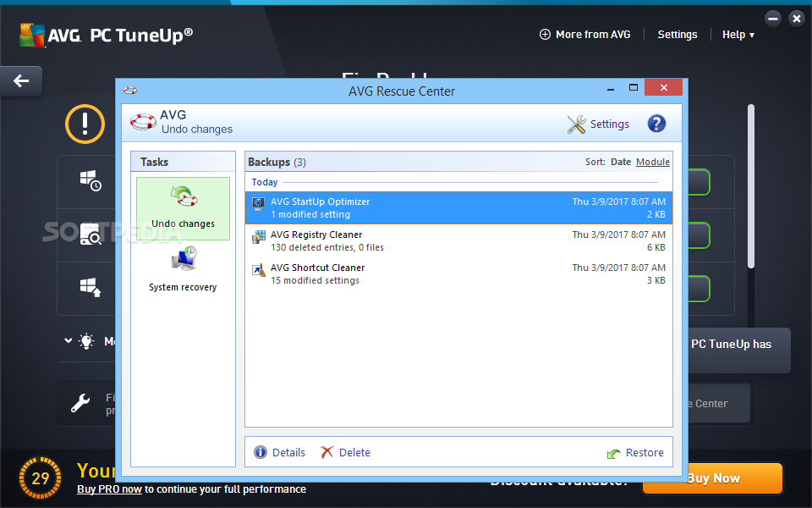Screen dimensions: 812x508
Task: Click the Registry Cleaner row icon
Action: coord(259,237)
